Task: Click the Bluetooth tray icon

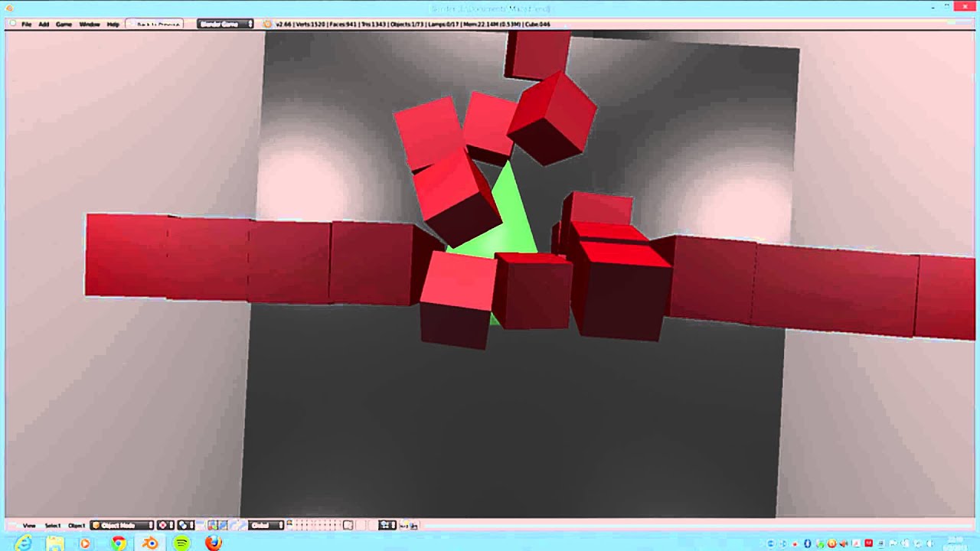Action: tap(807, 543)
